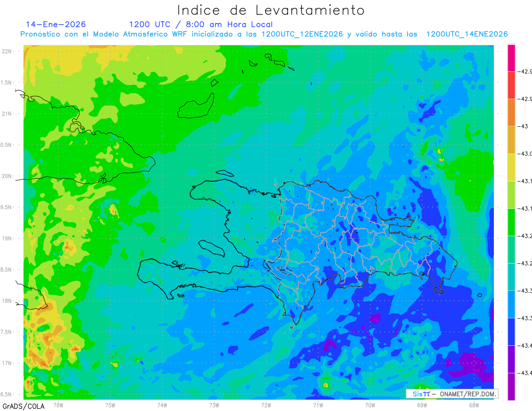Click the '73W' longitude label

pos(214,405)
